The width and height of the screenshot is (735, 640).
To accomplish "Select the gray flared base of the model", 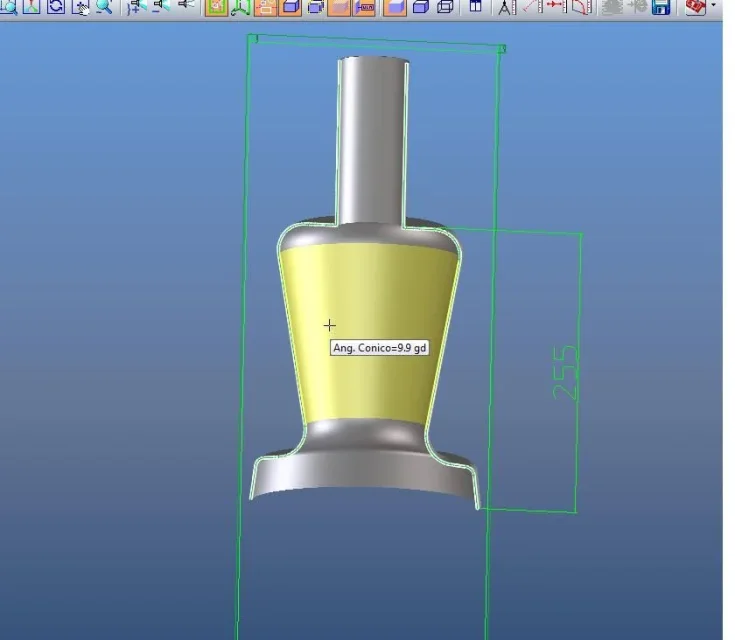I will (363, 474).
